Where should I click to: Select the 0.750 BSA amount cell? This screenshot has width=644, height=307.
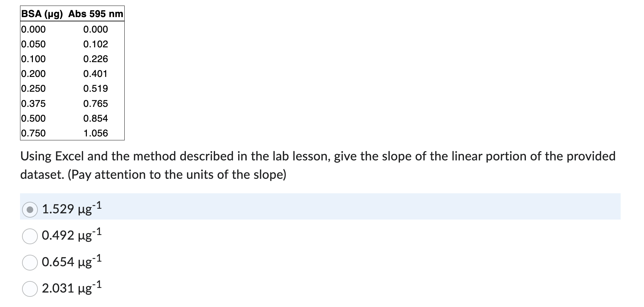(33, 133)
